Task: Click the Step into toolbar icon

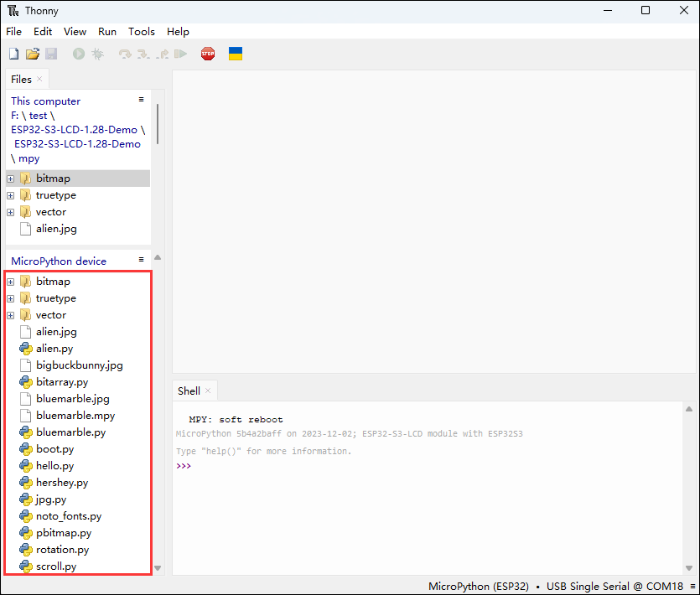Action: (x=143, y=54)
